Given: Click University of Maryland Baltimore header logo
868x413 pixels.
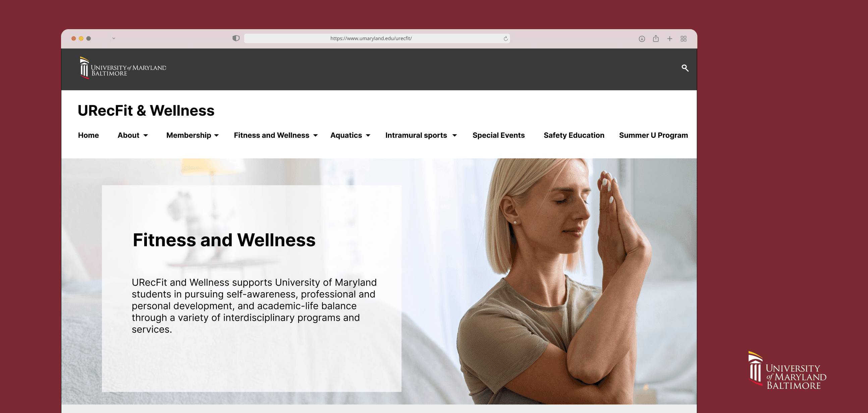Looking at the screenshot, I should (x=123, y=68).
